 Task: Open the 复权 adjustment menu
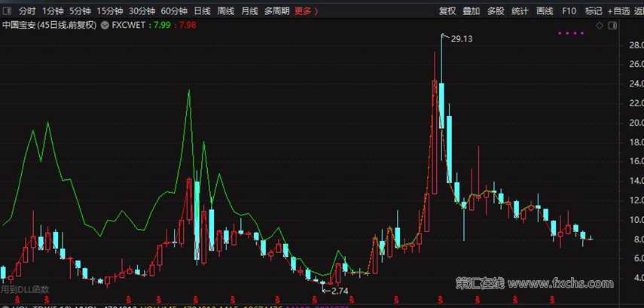coord(447,11)
